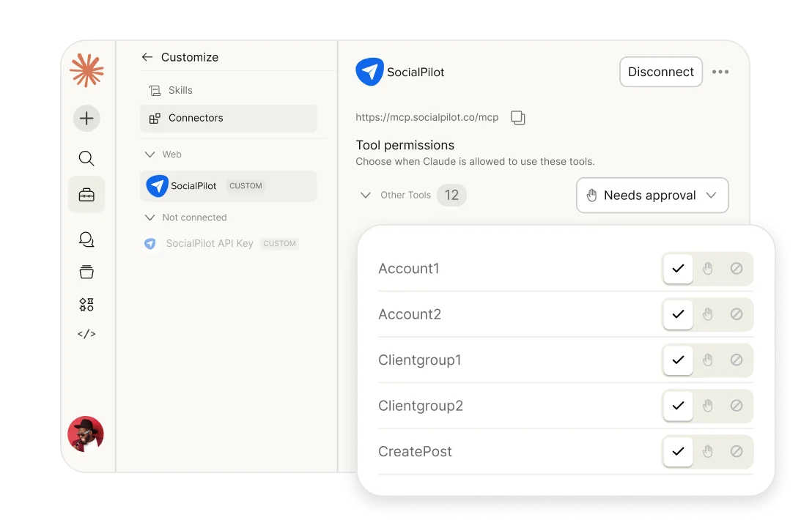
Task: Click the apps grid icon in the sidebar
Action: [86, 304]
